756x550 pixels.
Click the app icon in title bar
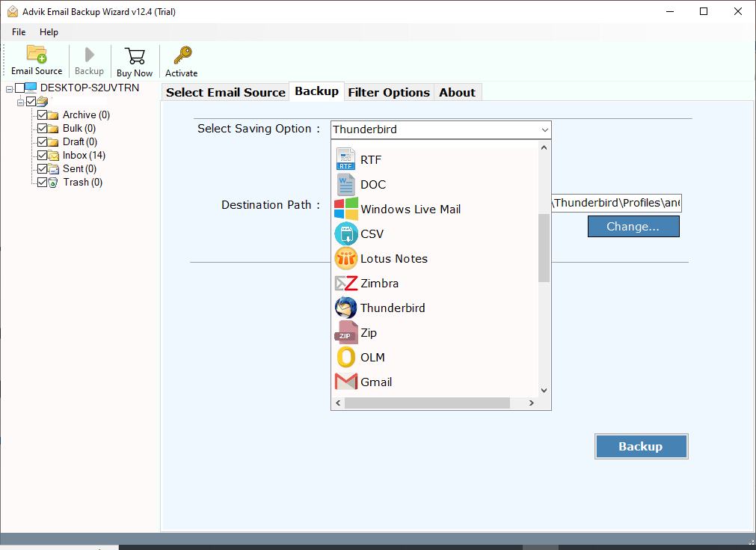[x=13, y=11]
